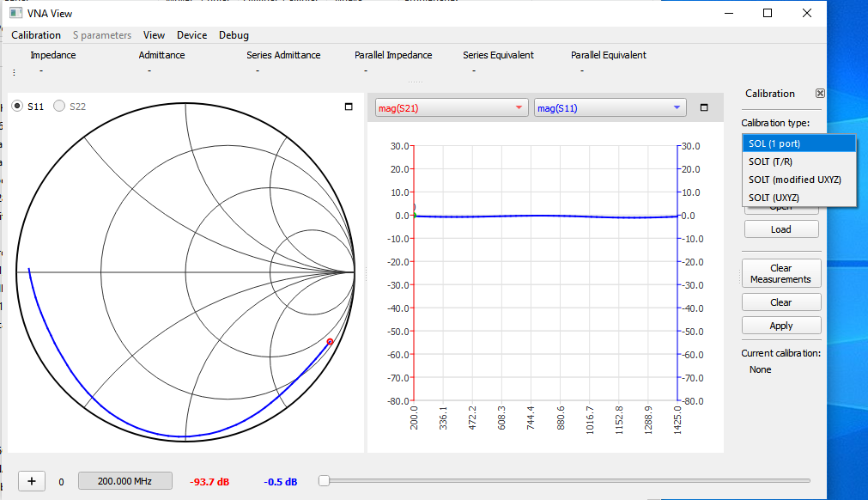Viewport: 868px width, 500px height.
Task: Open the S parameters menu
Action: (x=102, y=35)
